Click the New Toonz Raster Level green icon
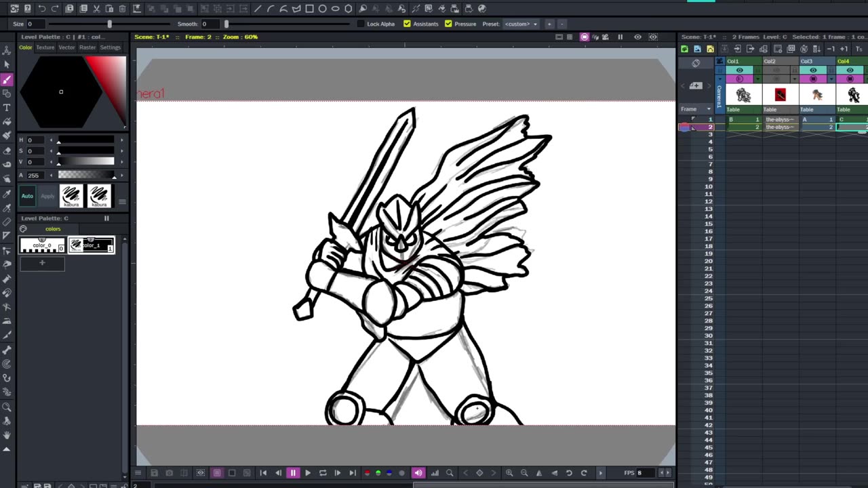 pos(684,49)
